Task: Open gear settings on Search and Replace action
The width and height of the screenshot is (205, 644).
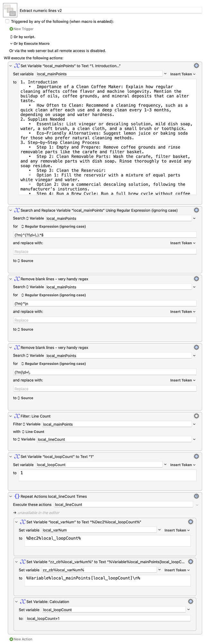Action: [x=196, y=210]
